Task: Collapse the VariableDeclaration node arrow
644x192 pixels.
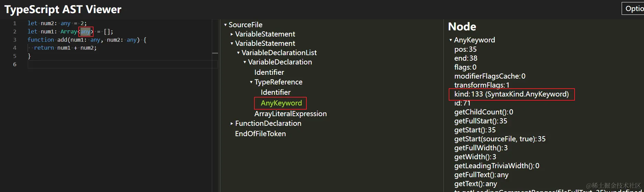Action: 245,62
